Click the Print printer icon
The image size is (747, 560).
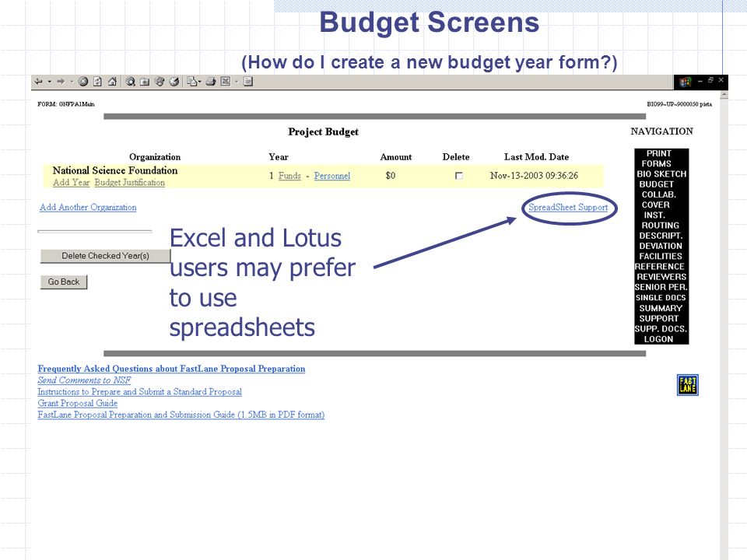point(211,82)
